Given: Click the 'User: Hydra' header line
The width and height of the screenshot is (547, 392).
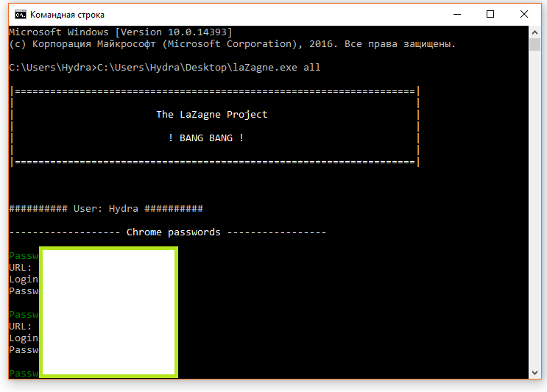Looking at the screenshot, I should tap(106, 209).
